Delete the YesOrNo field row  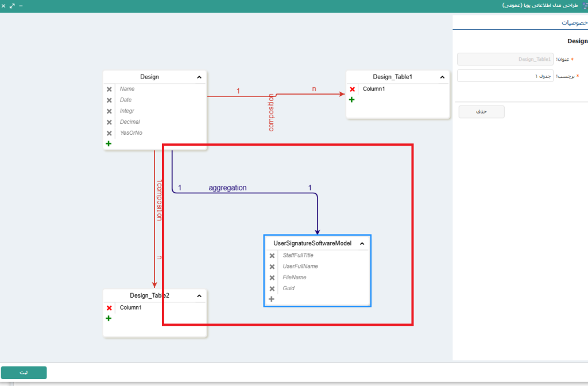click(109, 133)
